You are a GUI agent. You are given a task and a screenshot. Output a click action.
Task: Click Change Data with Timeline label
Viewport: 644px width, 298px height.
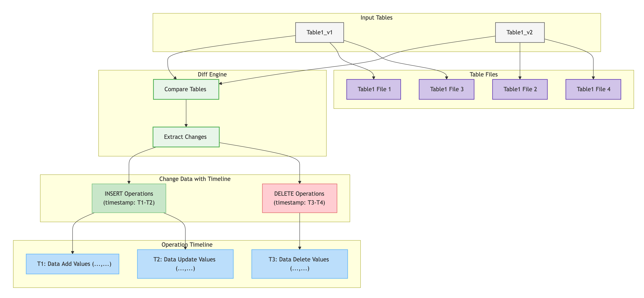(195, 179)
